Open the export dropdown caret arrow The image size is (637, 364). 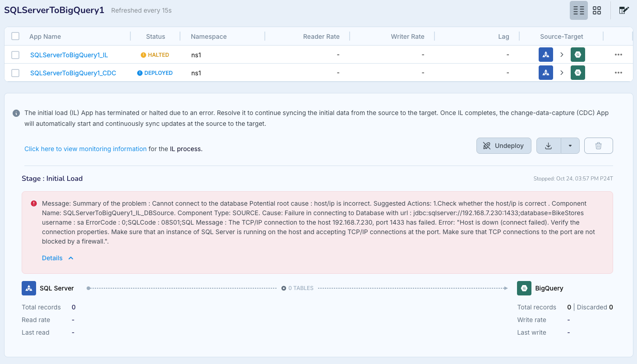[x=570, y=146]
